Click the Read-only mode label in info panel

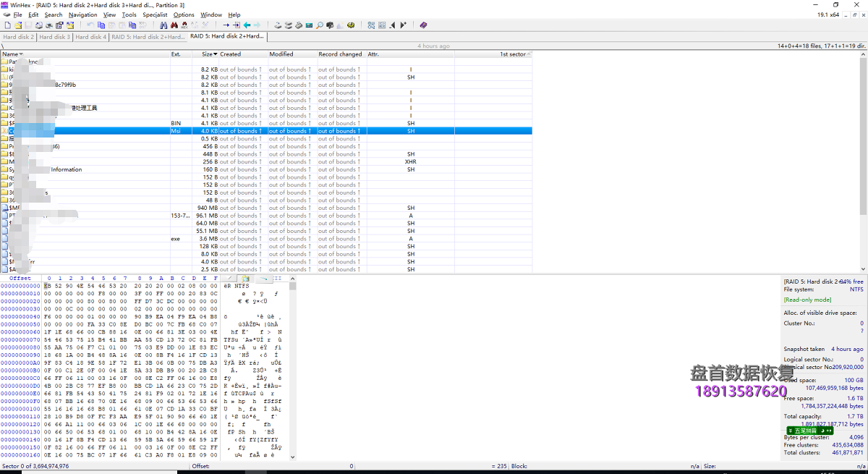pos(807,300)
